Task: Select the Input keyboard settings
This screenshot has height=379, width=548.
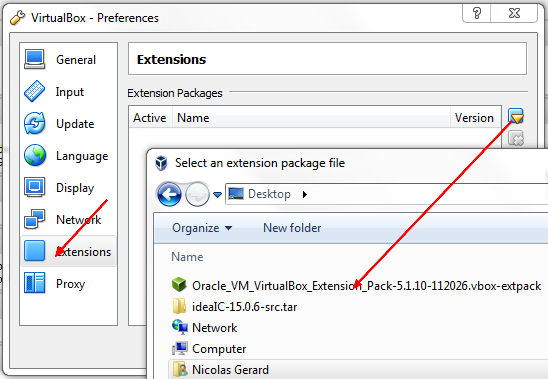Action: pyautogui.click(x=68, y=92)
